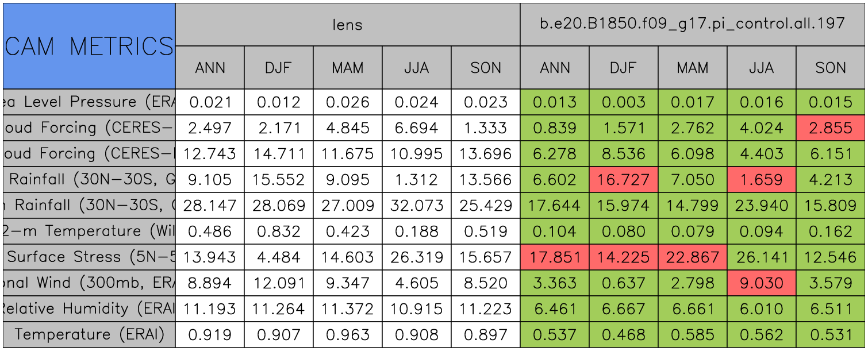The width and height of the screenshot is (868, 351).
Task: Select the SON header under pi_control
Action: (x=831, y=68)
